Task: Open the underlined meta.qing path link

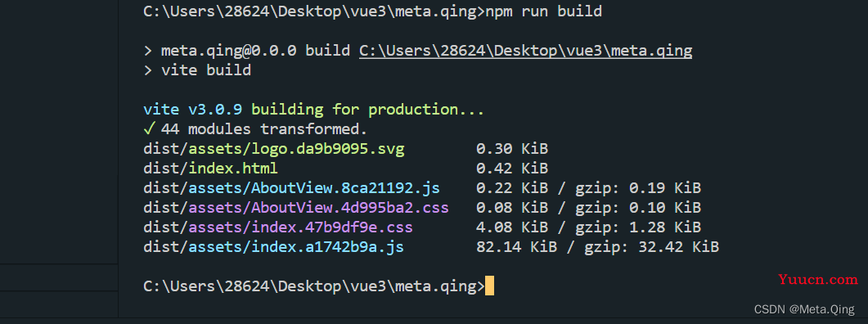Action: (x=525, y=51)
